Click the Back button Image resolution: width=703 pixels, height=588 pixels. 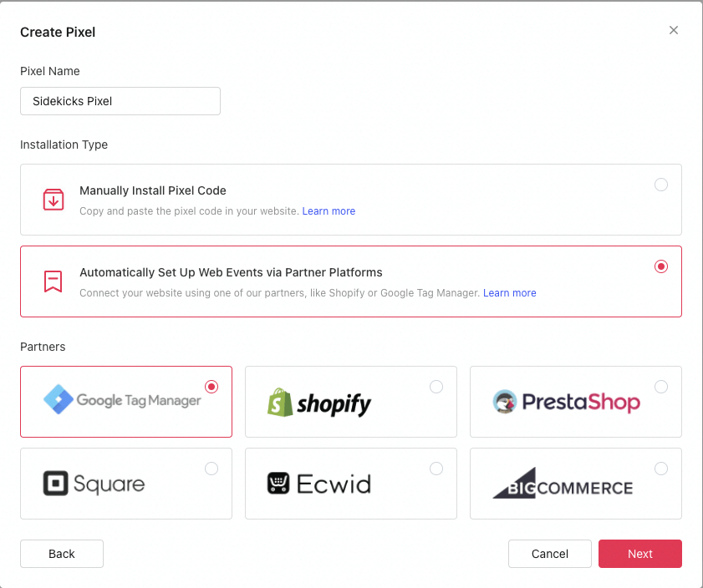point(62,554)
